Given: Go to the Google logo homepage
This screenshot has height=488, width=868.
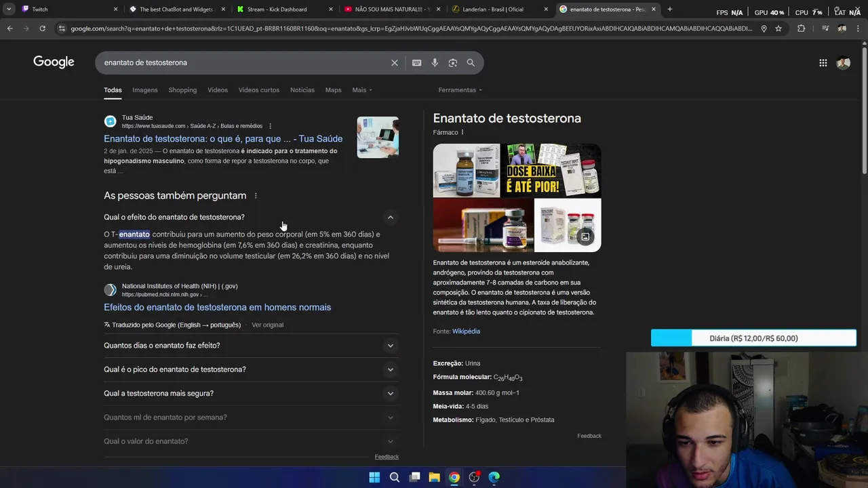Looking at the screenshot, I should click(54, 62).
